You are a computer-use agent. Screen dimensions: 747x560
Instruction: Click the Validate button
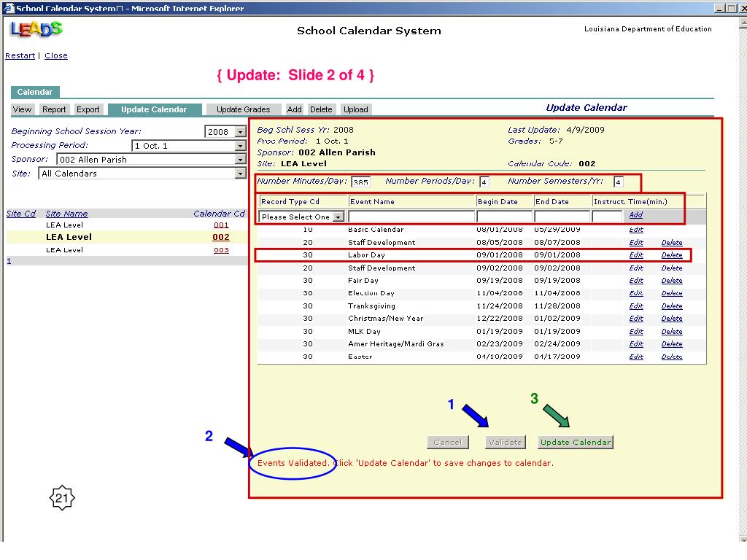tap(506, 443)
